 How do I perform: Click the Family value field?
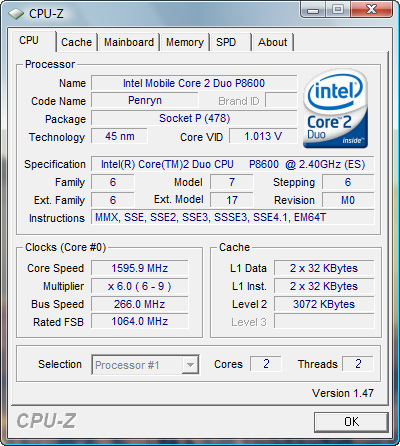tap(113, 182)
